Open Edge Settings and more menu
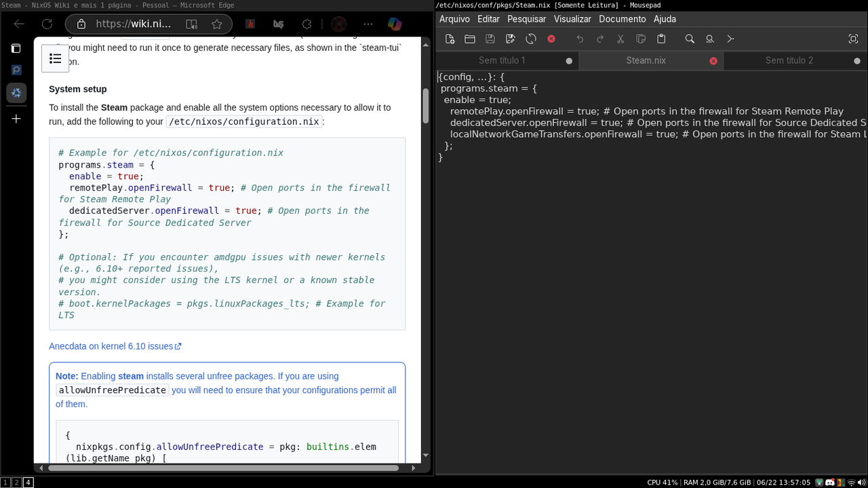The height and width of the screenshot is (488, 868). [368, 24]
